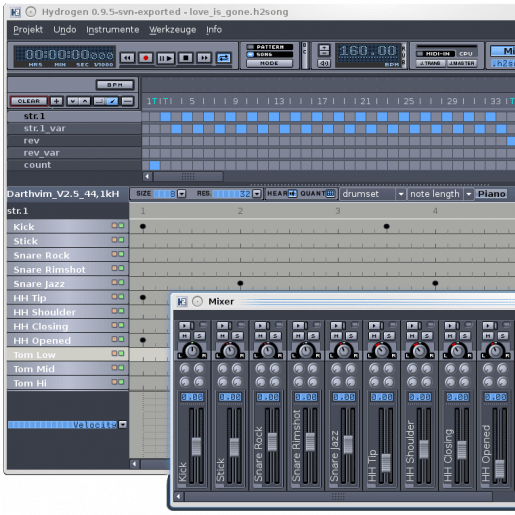Click the fast forward transport button
Image resolution: width=515 pixels, height=515 pixels.
click(x=204, y=58)
